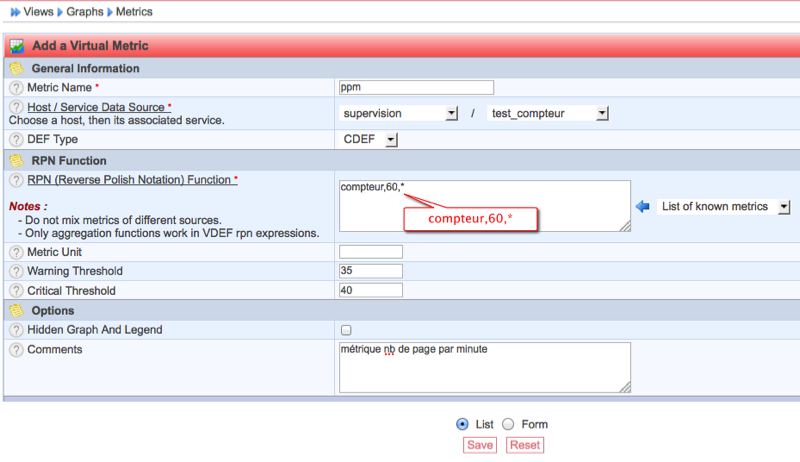Viewport: 800px width, 462px height.
Task: Go to Graphs in the breadcrumb
Action: 84,11
